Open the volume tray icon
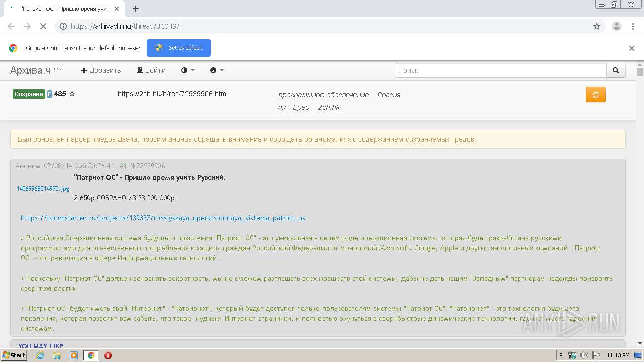This screenshot has width=644, height=362. [x=584, y=355]
